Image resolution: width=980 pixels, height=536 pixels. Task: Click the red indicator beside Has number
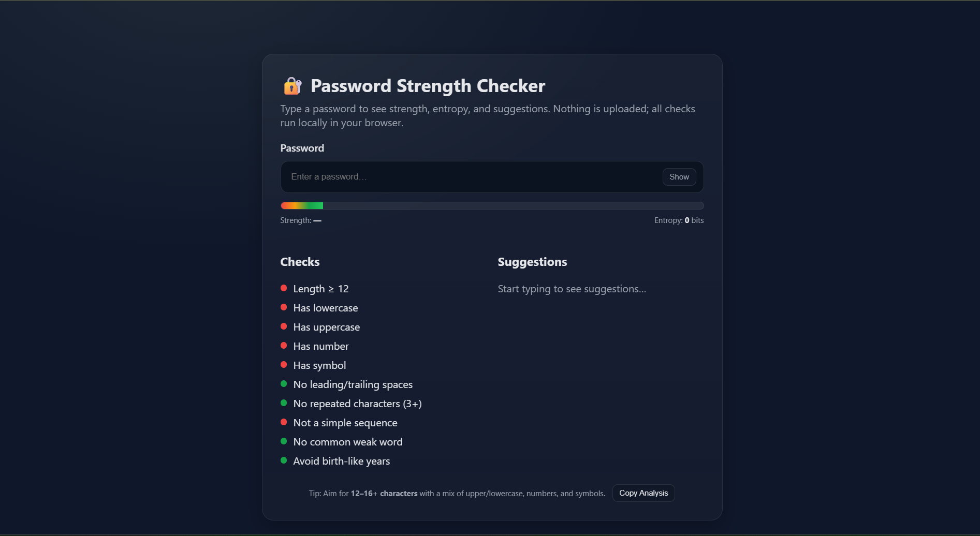click(x=284, y=345)
